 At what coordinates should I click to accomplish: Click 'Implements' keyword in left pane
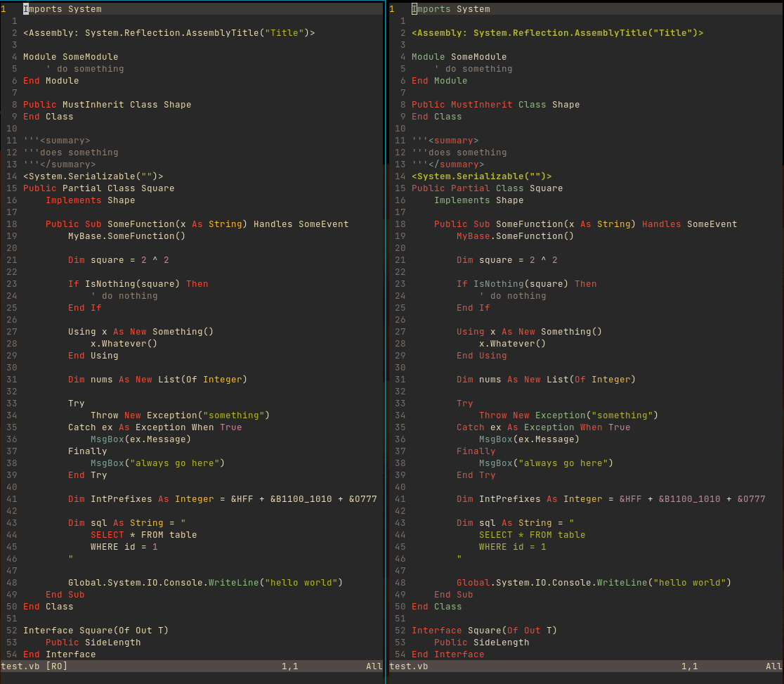[x=74, y=200]
